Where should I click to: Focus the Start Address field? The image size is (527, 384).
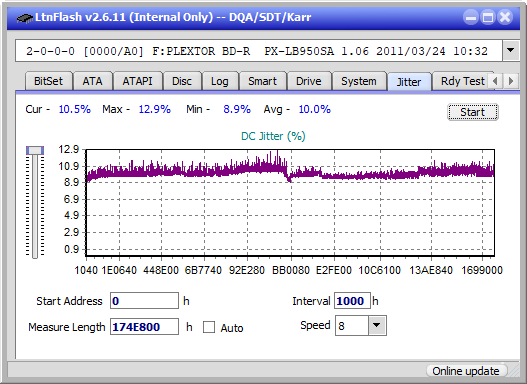[145, 301]
